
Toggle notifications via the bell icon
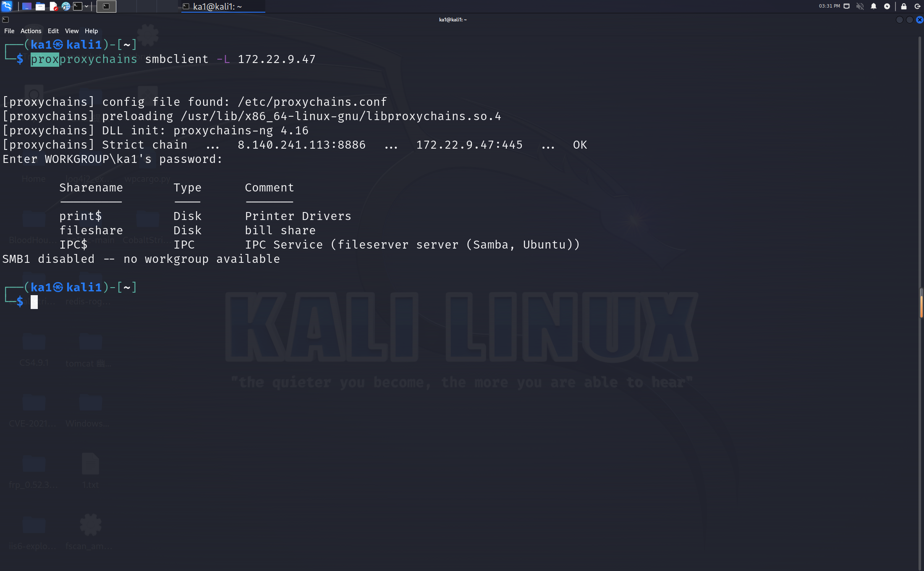[x=874, y=6]
